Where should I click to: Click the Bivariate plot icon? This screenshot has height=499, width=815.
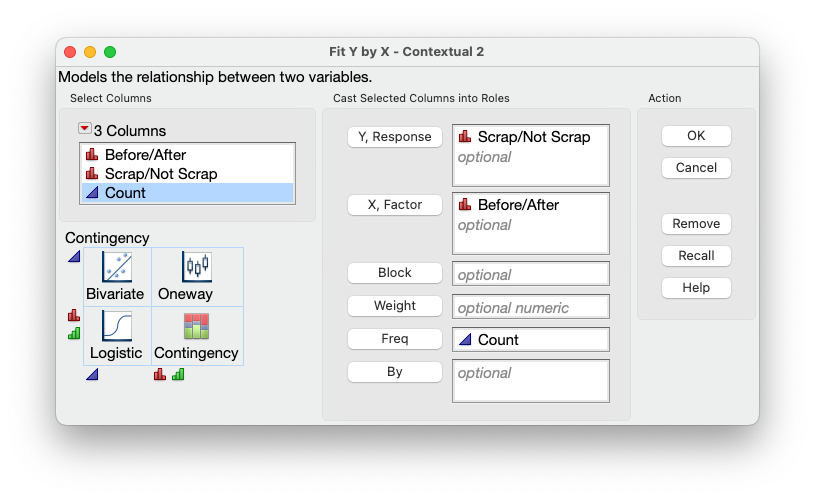[x=117, y=267]
